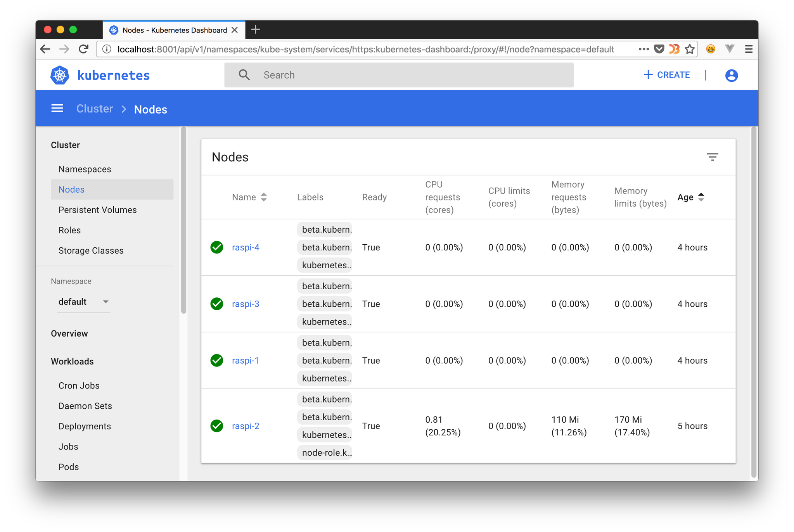Click first beta.kubern. label chip of raspi-4
The width and height of the screenshot is (794, 532).
click(325, 230)
